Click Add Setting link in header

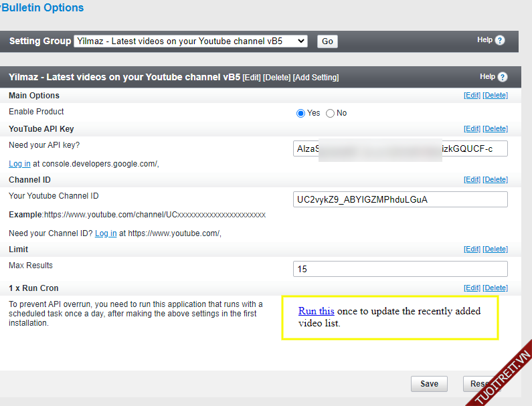click(x=316, y=78)
